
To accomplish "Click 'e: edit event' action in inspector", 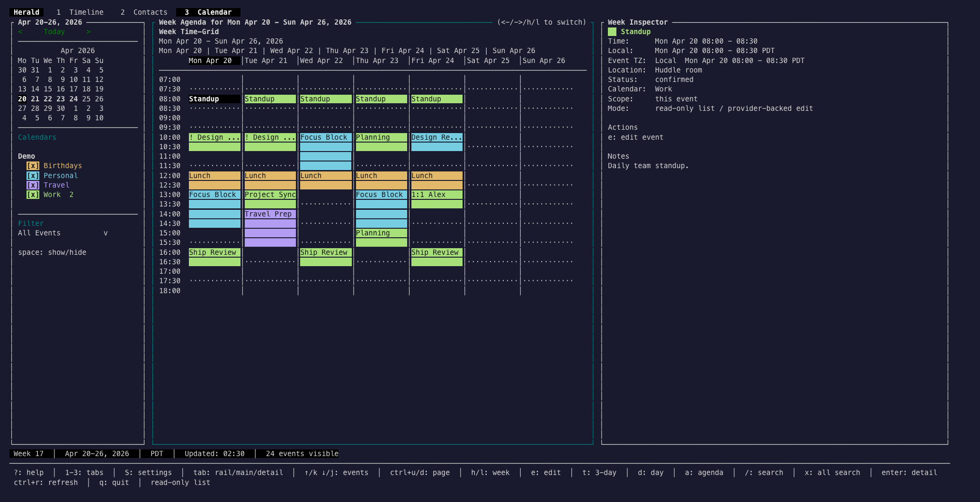I will click(635, 137).
